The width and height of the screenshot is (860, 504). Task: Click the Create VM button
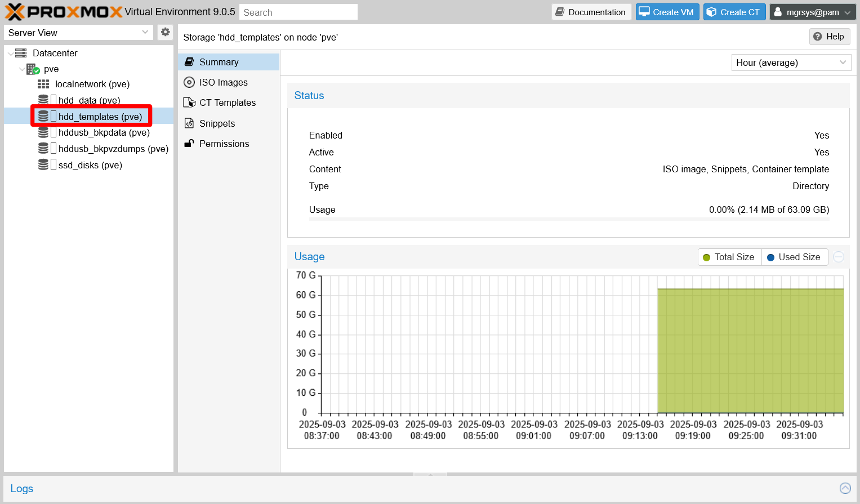(667, 11)
